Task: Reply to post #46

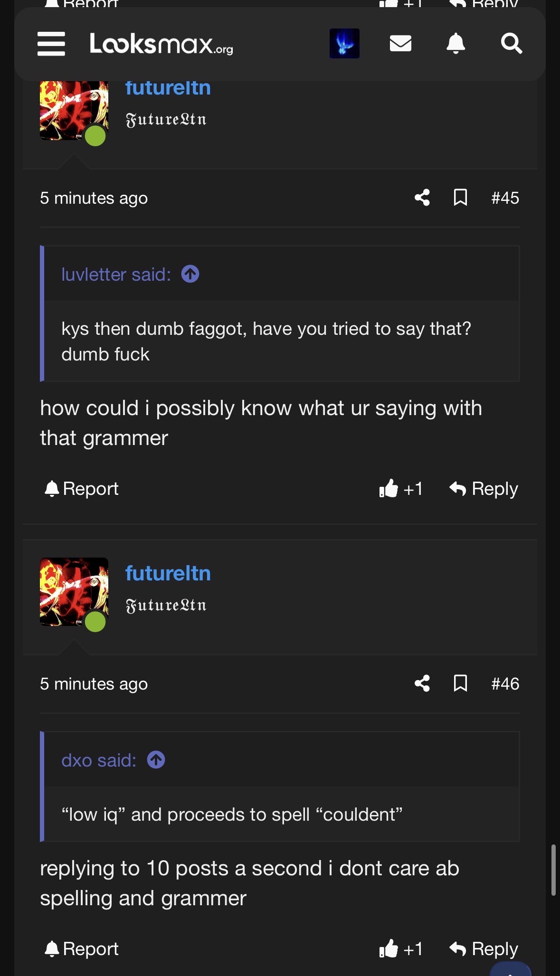Action: [484, 948]
